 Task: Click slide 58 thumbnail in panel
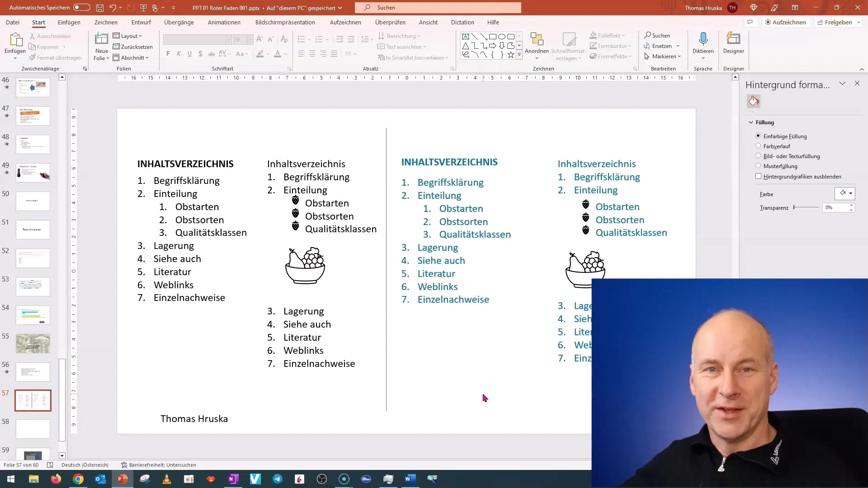click(x=33, y=429)
